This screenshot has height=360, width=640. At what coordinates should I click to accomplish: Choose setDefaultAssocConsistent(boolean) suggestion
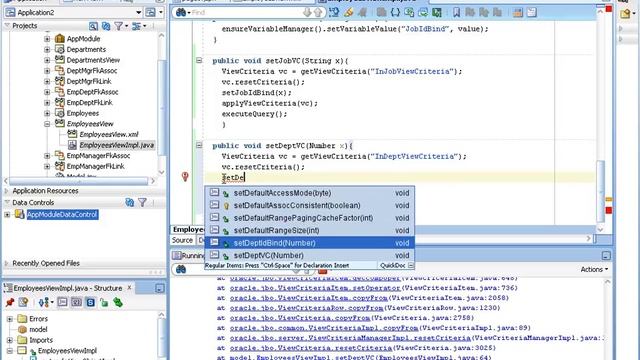pos(309,205)
